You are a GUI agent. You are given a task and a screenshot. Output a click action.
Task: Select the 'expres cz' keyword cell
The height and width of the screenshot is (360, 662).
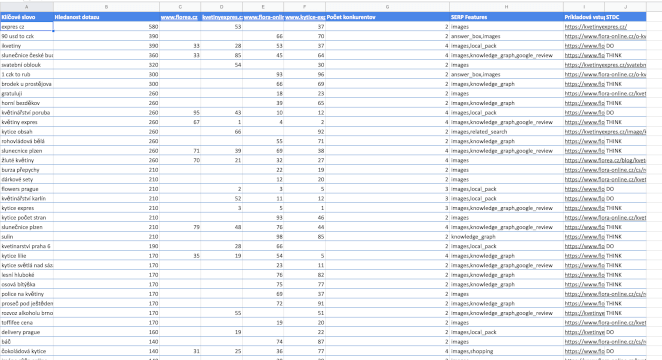tap(27, 27)
